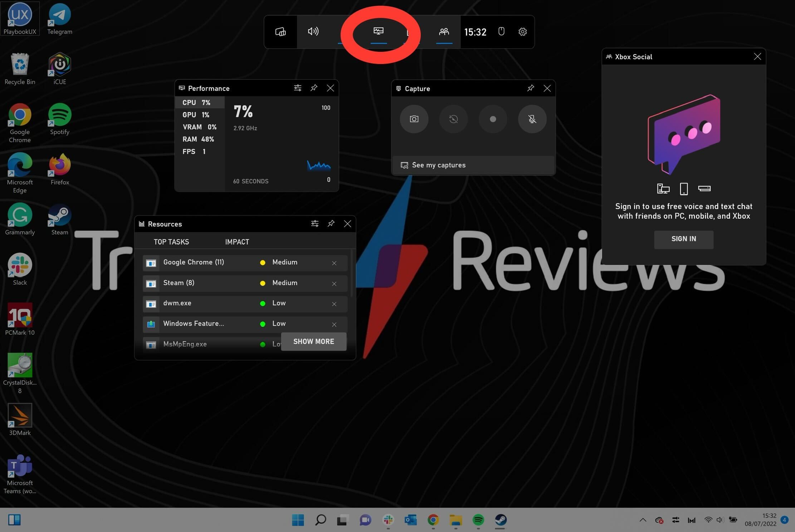Viewport: 795px width, 532px height.
Task: Open notification center badge
Action: tap(784, 519)
